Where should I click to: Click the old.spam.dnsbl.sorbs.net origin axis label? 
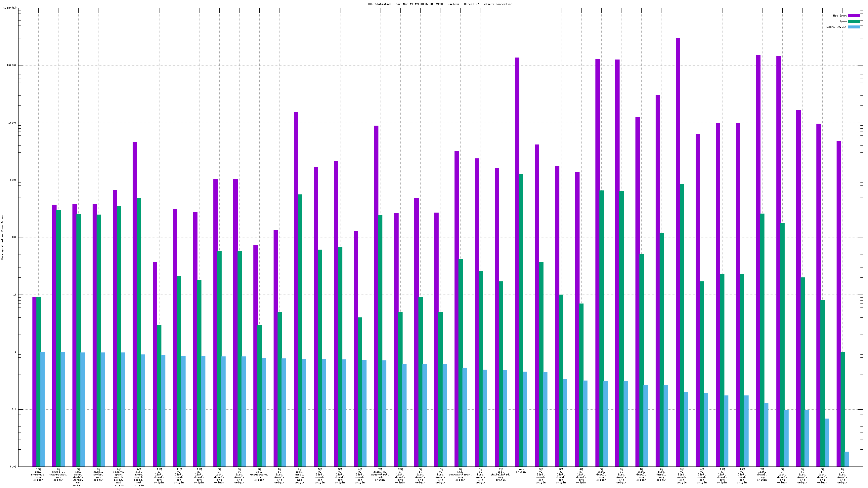point(139,477)
